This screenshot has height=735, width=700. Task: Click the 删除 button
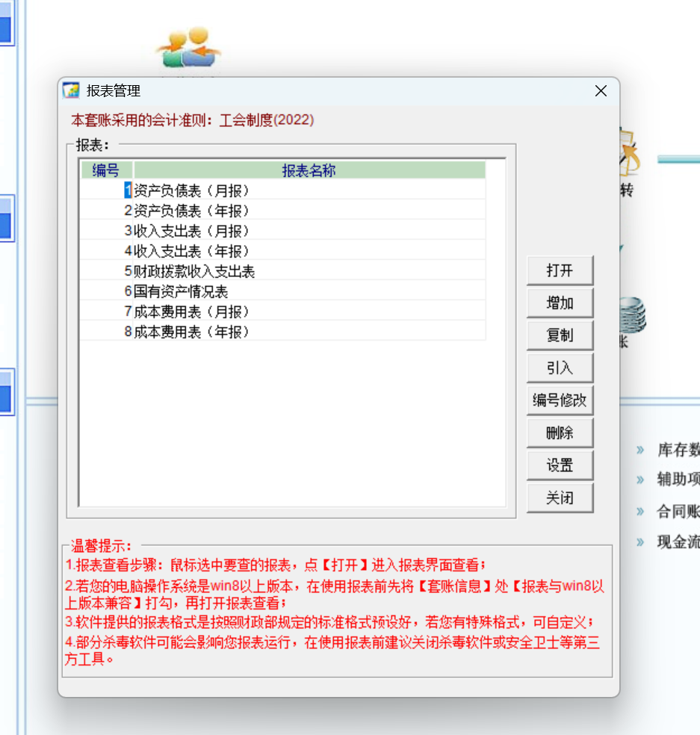[x=560, y=432]
